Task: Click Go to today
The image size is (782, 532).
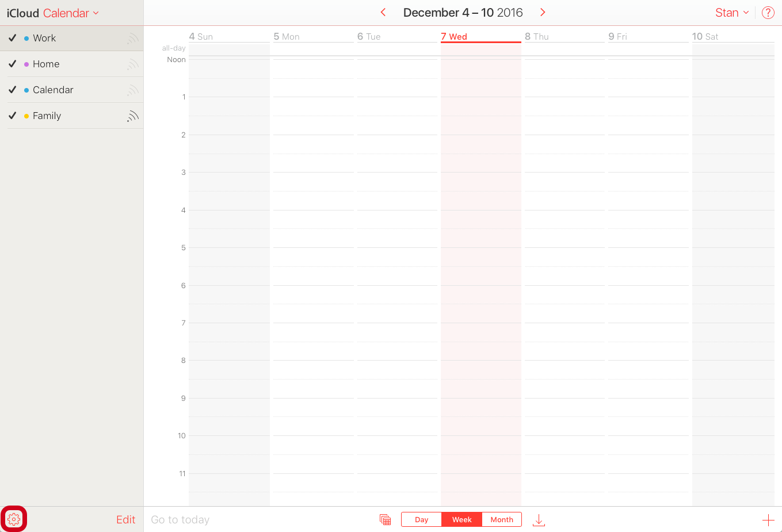Action: 180,519
